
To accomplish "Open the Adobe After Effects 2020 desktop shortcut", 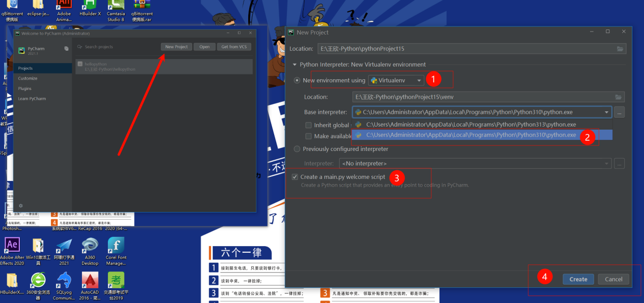I will pos(12,251).
